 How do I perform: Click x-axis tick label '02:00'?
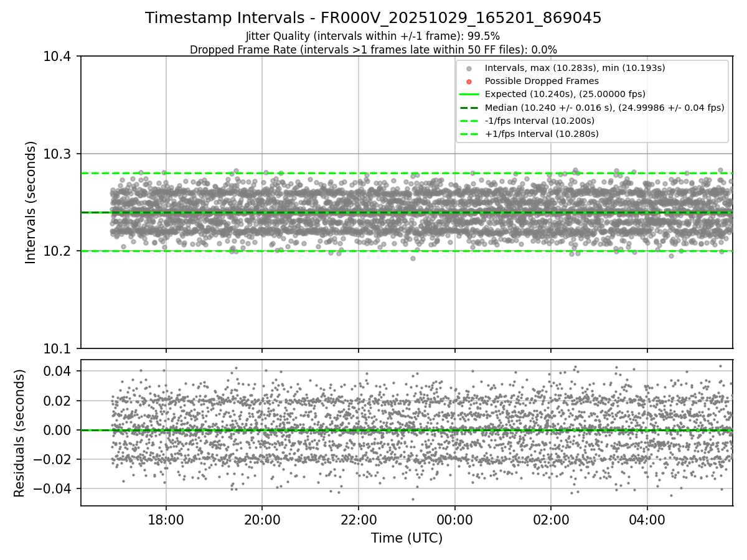(x=551, y=519)
